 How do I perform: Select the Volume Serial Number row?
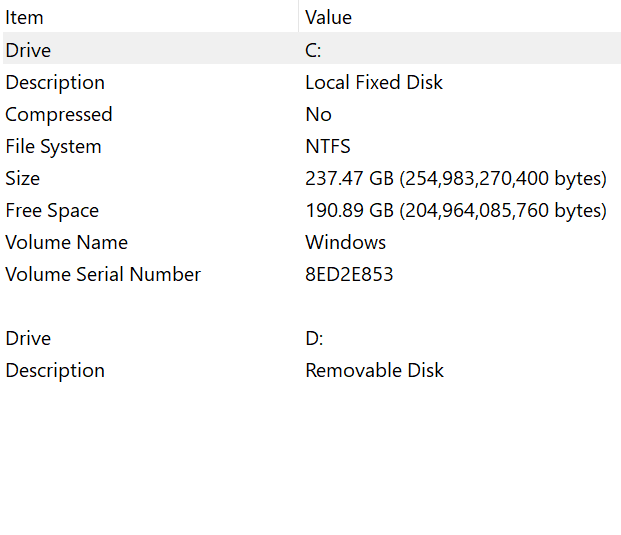[103, 274]
